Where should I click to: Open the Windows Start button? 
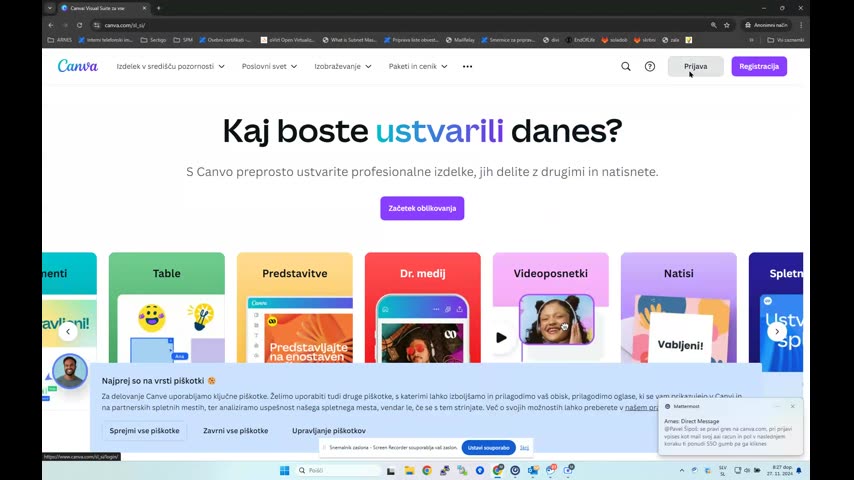[284, 470]
